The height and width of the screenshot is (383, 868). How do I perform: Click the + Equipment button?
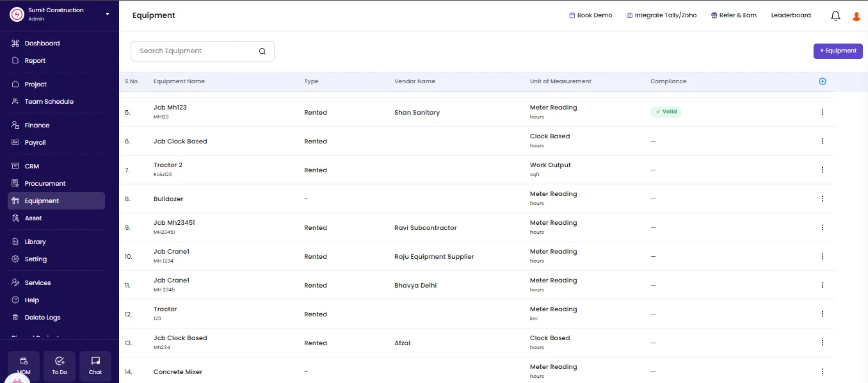tap(838, 51)
